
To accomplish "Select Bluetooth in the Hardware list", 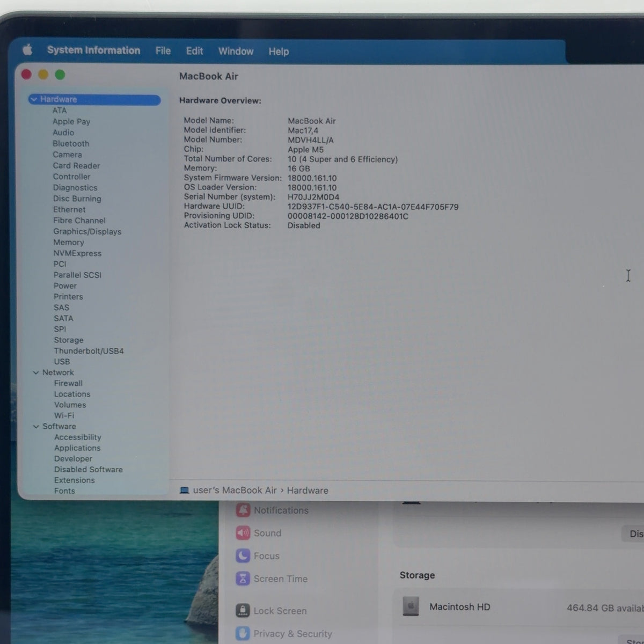I will tap(71, 143).
